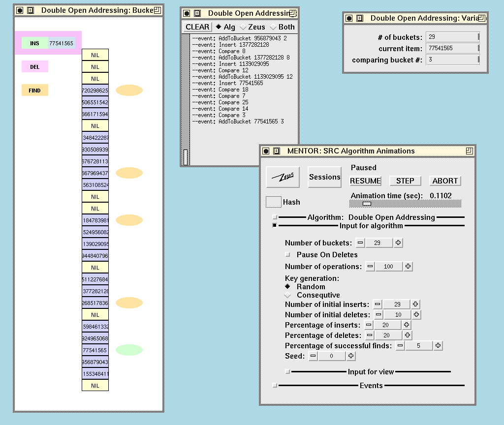This screenshot has width=504, height=425.
Task: Click the Animation time slider thumb
Action: tap(367, 204)
